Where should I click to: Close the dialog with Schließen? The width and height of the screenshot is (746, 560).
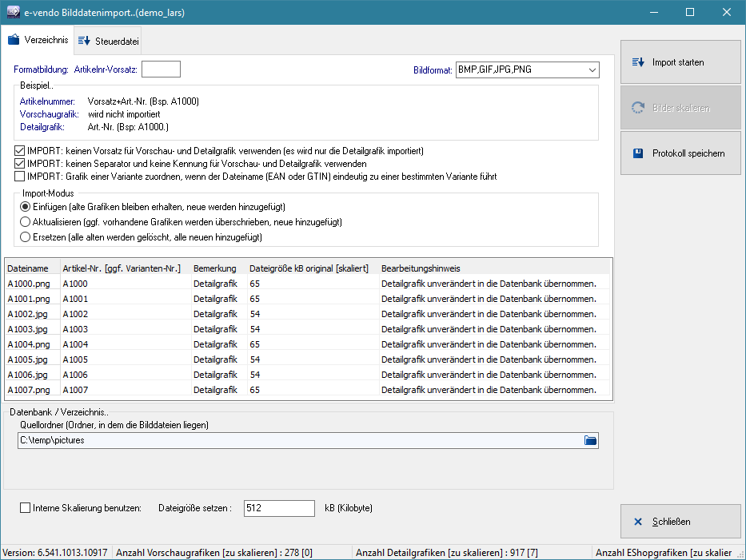tap(680, 522)
